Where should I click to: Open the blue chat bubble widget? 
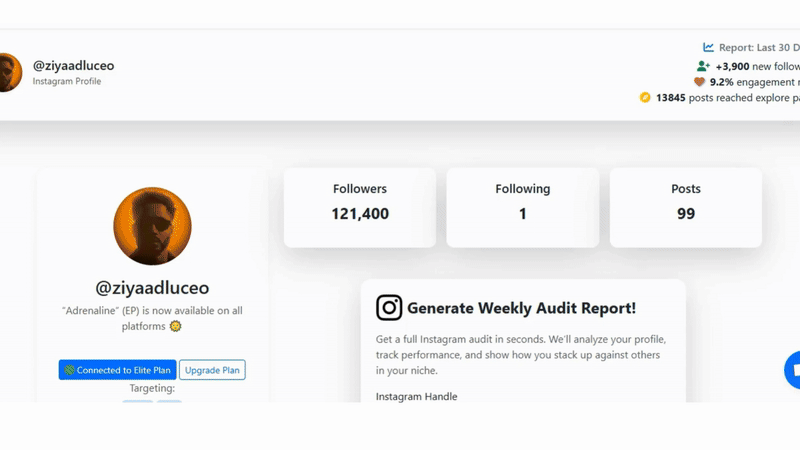coord(792,370)
